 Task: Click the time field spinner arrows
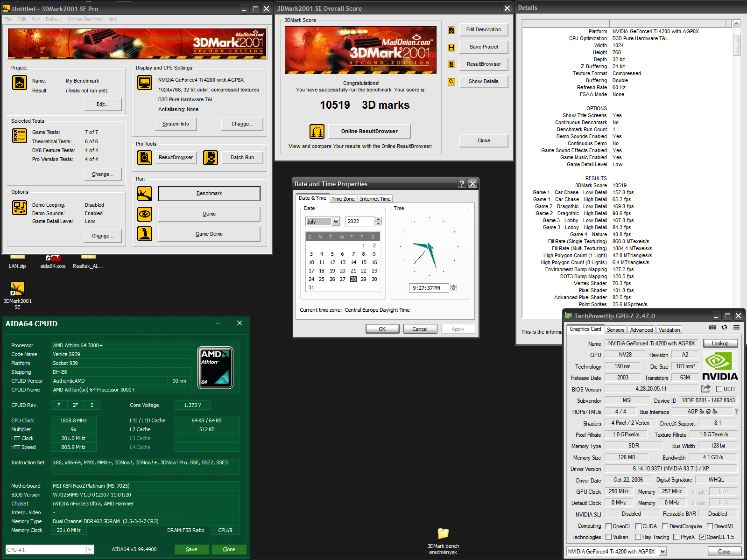coord(453,288)
